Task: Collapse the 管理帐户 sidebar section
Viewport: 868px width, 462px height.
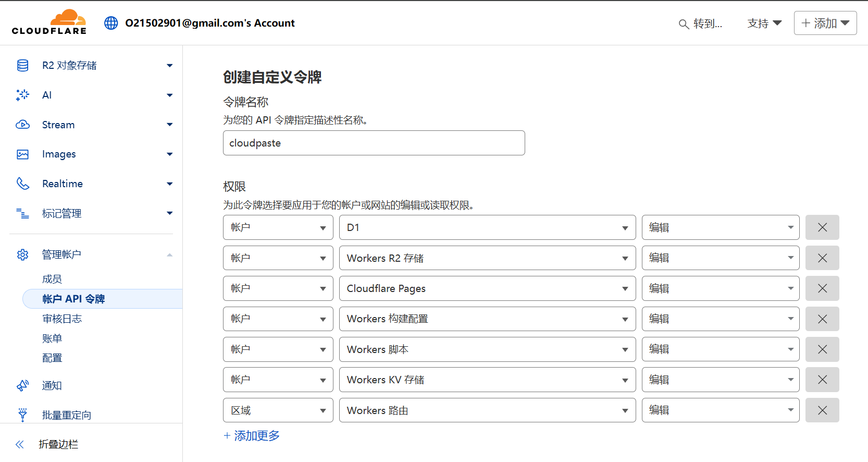Action: coord(169,254)
